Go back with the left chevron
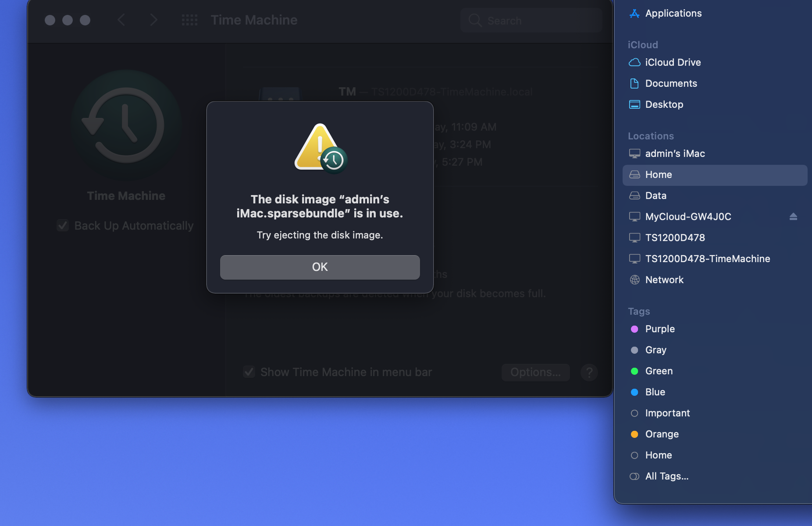The width and height of the screenshot is (812, 526). coord(121,20)
